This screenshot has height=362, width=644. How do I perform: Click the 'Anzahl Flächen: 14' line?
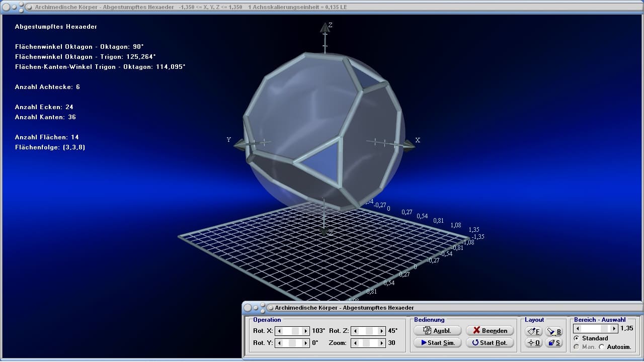coord(47,137)
